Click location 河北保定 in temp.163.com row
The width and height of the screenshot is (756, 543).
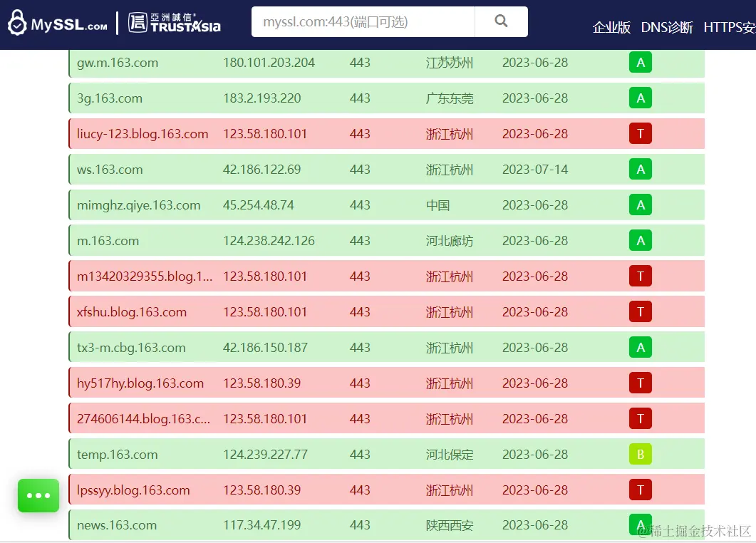pyautogui.click(x=450, y=454)
